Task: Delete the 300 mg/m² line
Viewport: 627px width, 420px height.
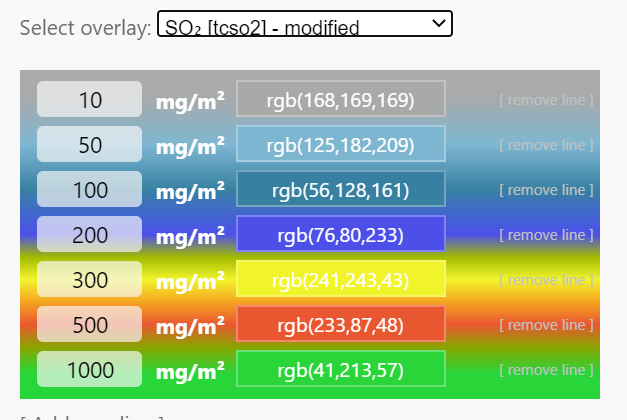Action: point(546,280)
